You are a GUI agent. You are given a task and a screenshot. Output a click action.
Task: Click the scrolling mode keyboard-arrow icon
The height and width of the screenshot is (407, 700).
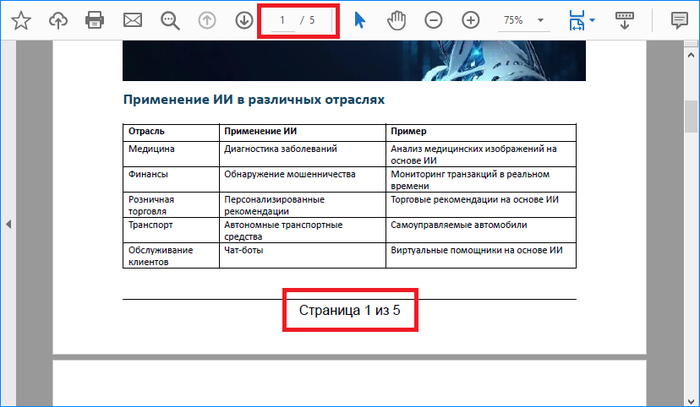pos(625,21)
